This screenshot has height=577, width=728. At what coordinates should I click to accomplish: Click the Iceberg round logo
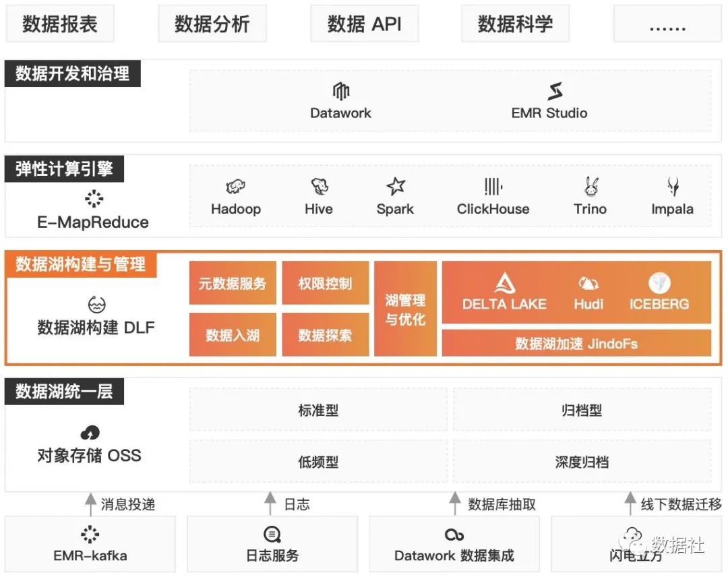[x=659, y=282]
